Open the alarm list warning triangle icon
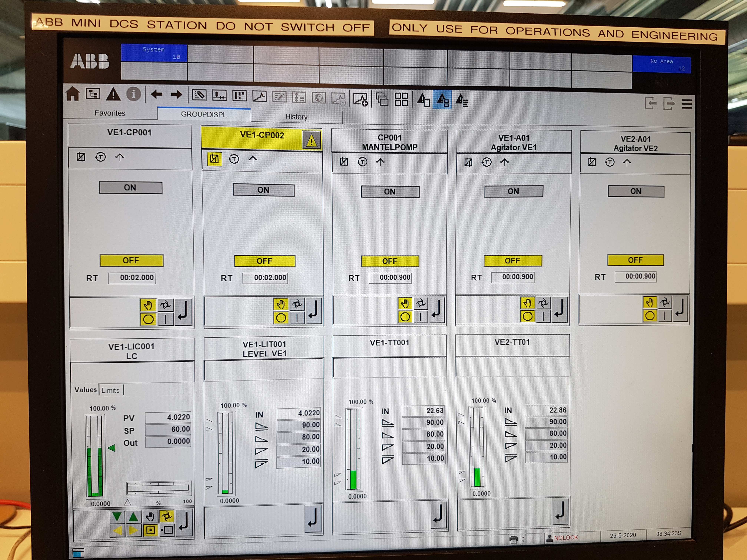The height and width of the screenshot is (560, 747). [x=113, y=94]
